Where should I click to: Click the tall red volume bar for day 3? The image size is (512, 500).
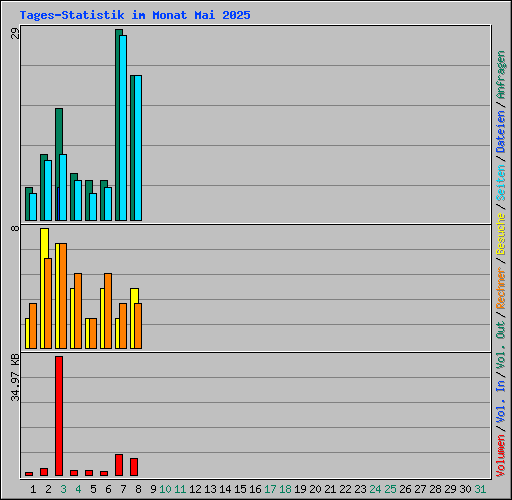[x=59, y=416]
